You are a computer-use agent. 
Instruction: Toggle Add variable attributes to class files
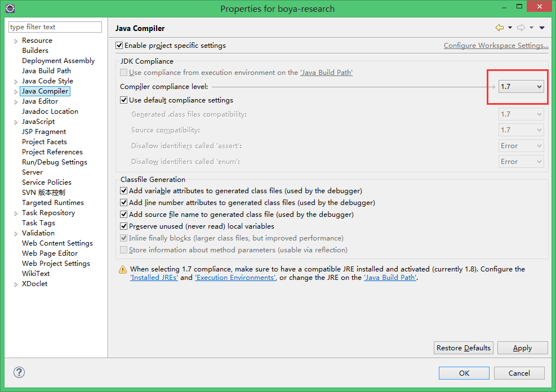[x=124, y=191]
